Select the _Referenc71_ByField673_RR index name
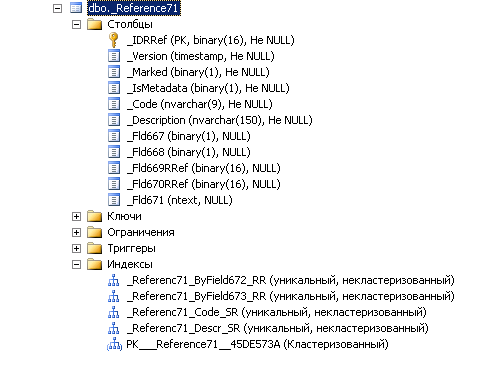The image size is (488, 377). [x=291, y=296]
